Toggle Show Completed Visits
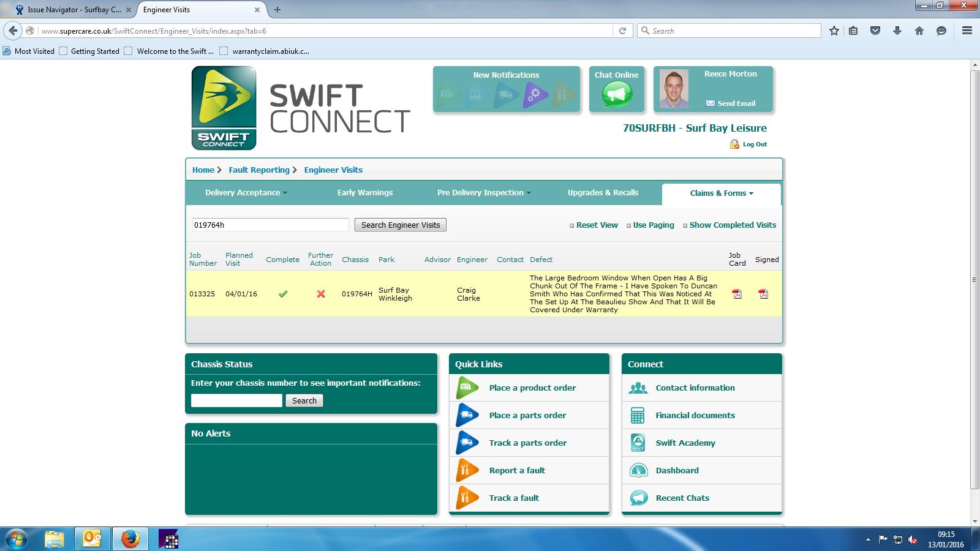980x551 pixels. [x=729, y=225]
